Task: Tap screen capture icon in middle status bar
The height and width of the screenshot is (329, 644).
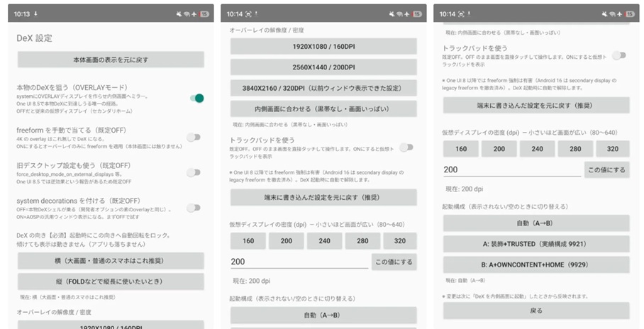Action: pyautogui.click(x=248, y=14)
